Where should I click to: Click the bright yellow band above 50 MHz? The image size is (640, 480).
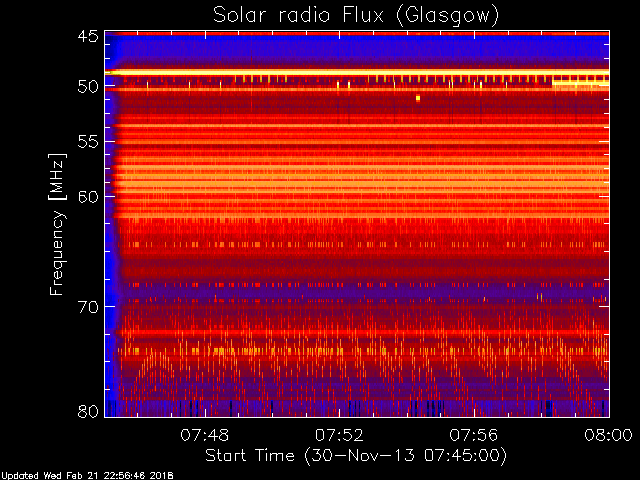tap(357, 73)
